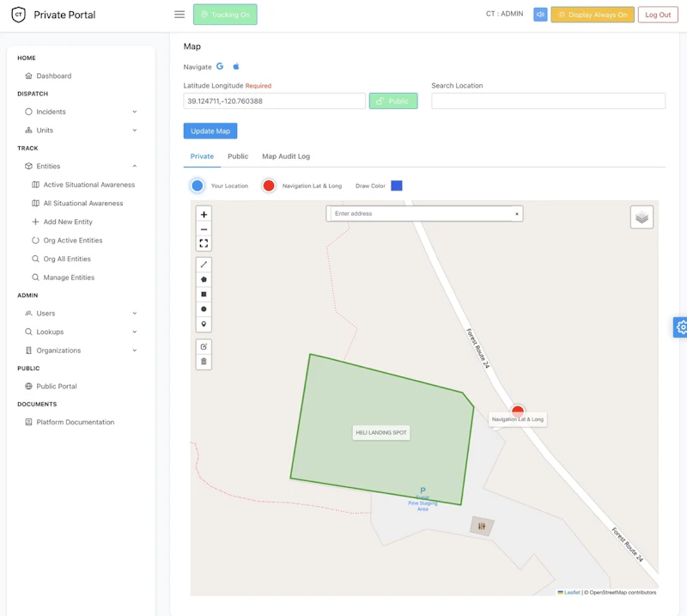
Task: Click the blue Your Location legend circle
Action: pyautogui.click(x=198, y=186)
